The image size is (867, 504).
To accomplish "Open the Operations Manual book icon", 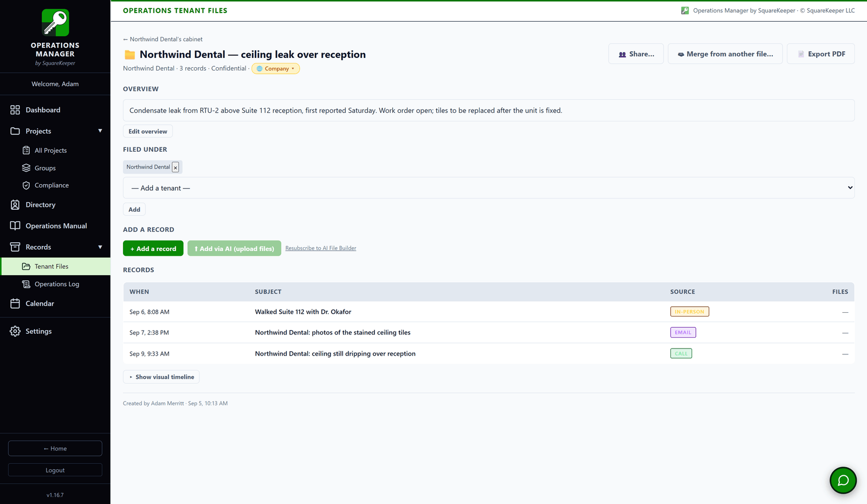I will pyautogui.click(x=15, y=226).
